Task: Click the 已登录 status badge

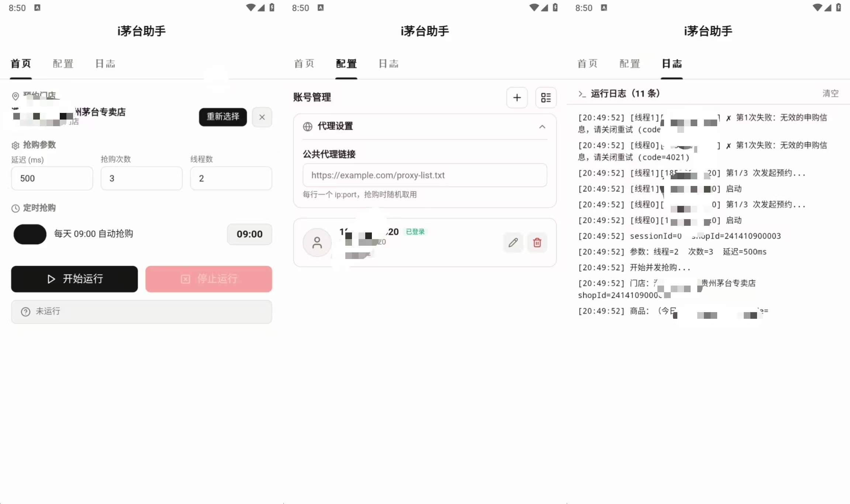Action: click(415, 232)
